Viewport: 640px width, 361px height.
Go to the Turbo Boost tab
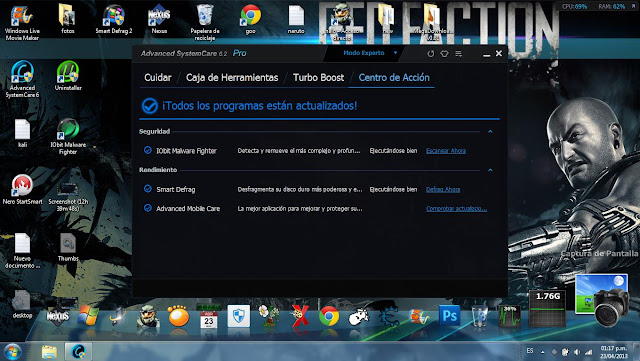(318, 78)
